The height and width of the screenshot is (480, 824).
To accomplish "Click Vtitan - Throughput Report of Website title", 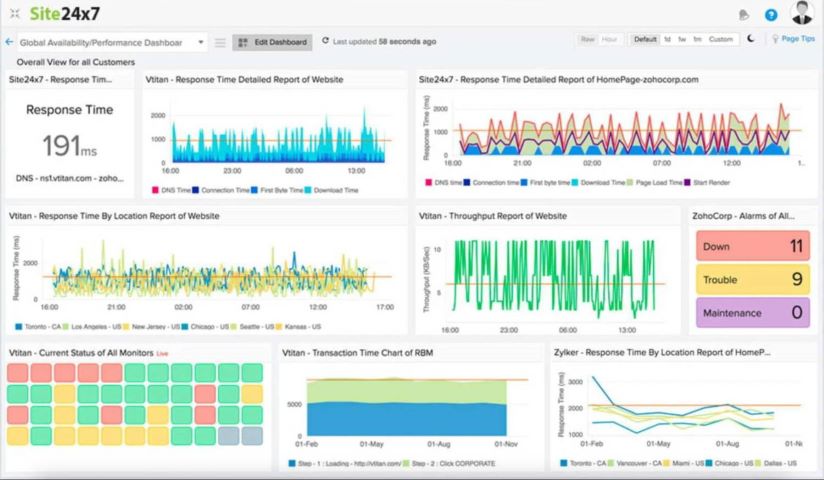I will (492, 216).
